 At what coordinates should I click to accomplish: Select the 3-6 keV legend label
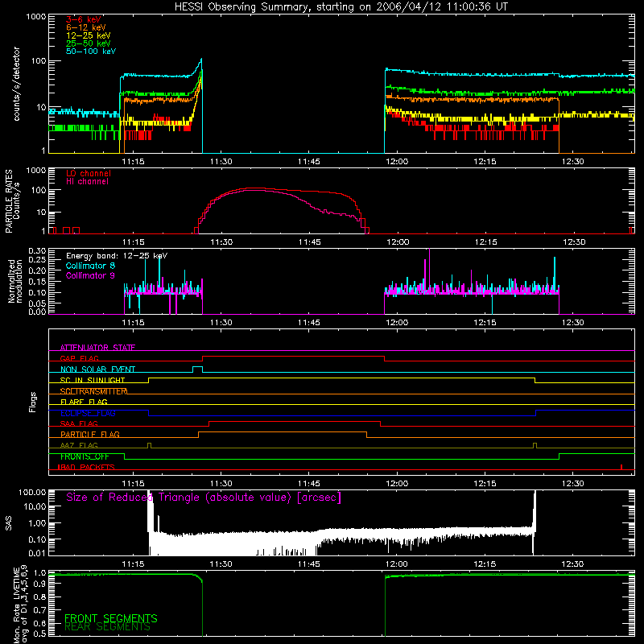pyautogui.click(x=84, y=19)
